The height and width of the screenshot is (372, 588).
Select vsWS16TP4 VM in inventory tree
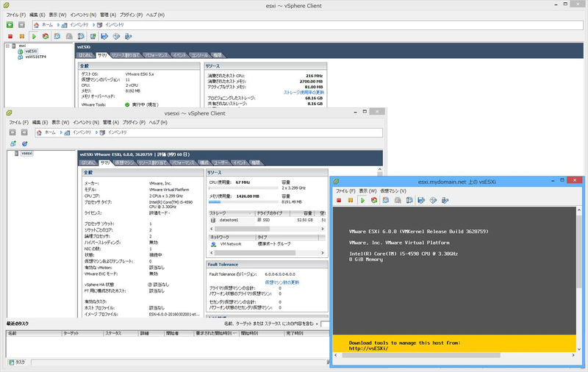tap(35, 57)
